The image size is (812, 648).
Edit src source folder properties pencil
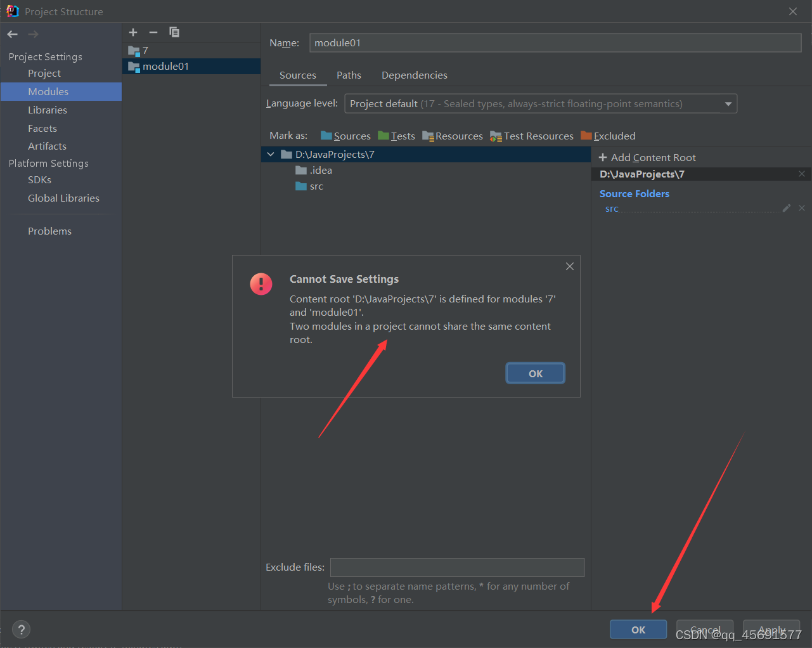(x=787, y=208)
